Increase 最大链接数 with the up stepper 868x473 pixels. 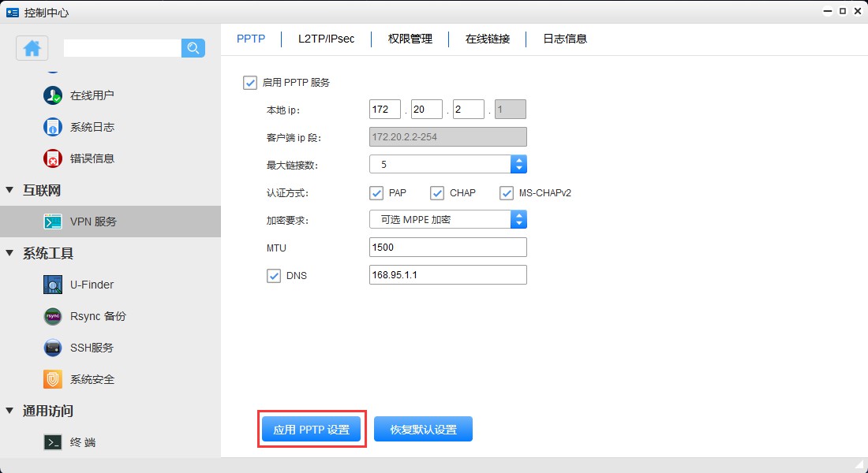(x=519, y=160)
